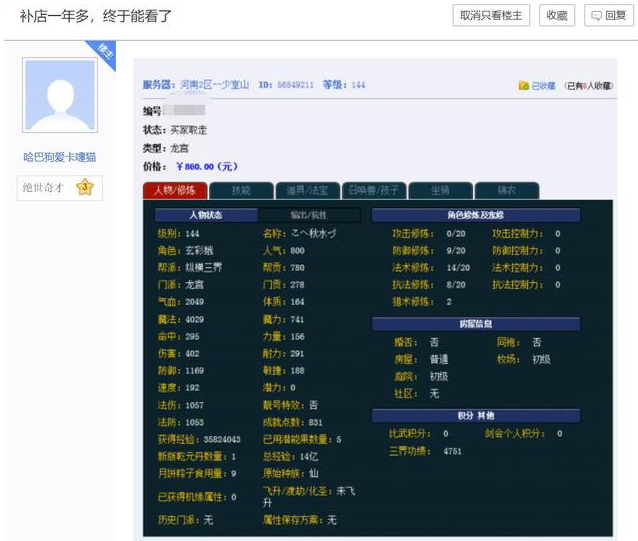
Task: Click the 楼主 corner ribbon badge
Action: click(x=104, y=52)
